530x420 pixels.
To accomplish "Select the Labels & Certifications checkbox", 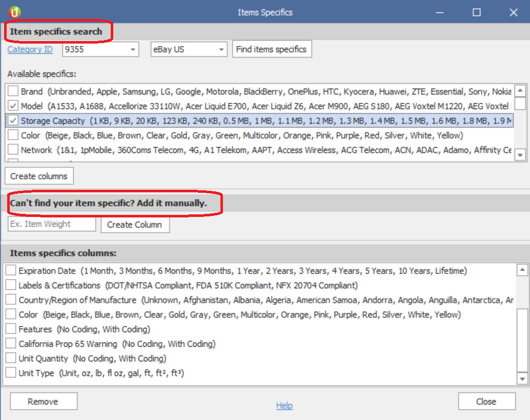I will [11, 285].
